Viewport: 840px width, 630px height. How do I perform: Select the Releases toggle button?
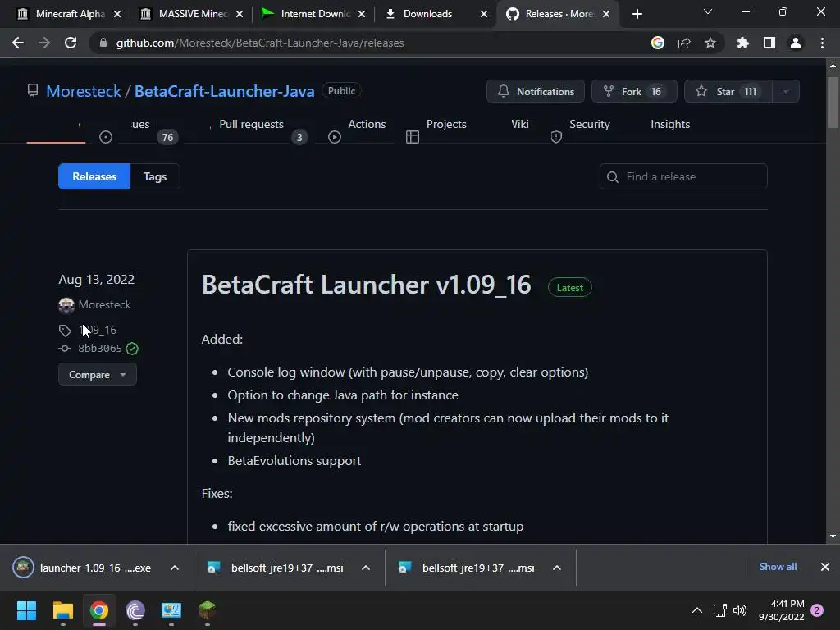click(94, 176)
